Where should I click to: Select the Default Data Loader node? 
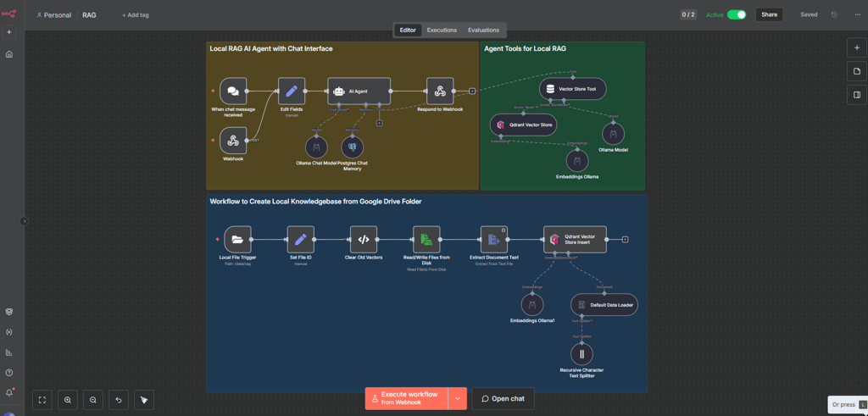604,305
